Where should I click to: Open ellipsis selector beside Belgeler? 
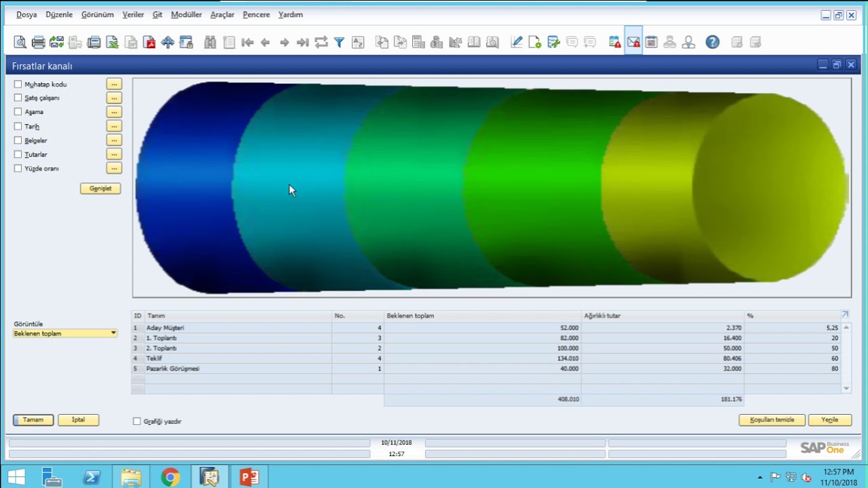pyautogui.click(x=114, y=140)
